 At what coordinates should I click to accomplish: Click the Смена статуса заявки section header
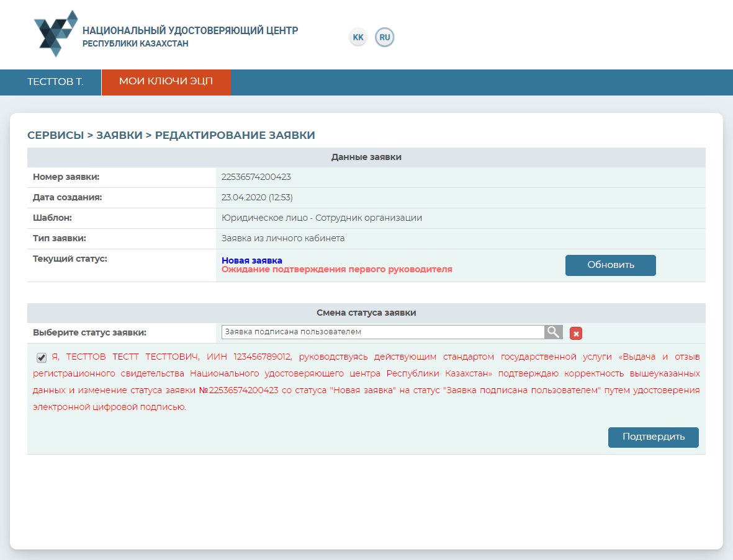click(366, 313)
